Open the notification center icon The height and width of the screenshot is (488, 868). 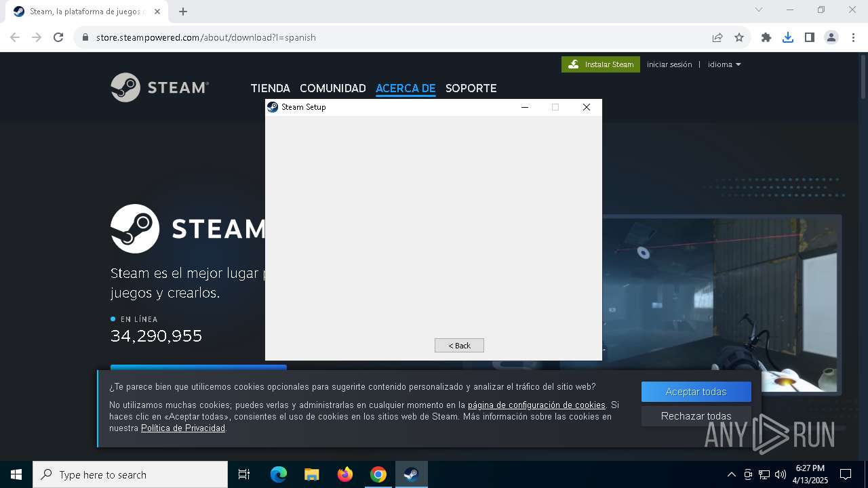(846, 474)
